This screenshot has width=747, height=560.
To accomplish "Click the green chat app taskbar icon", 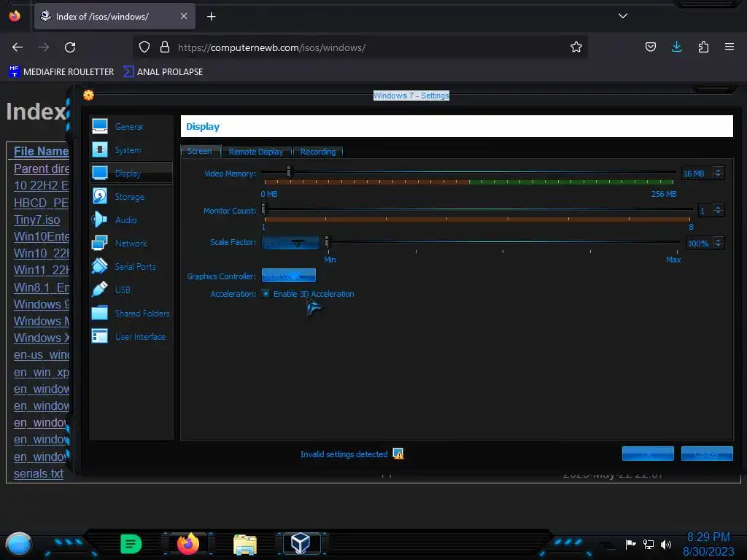I will 131,543.
